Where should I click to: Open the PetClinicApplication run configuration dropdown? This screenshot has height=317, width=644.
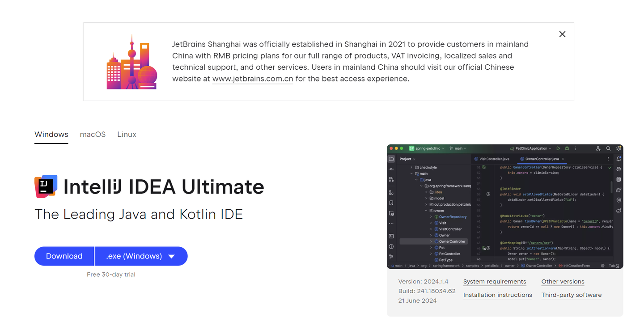point(531,148)
